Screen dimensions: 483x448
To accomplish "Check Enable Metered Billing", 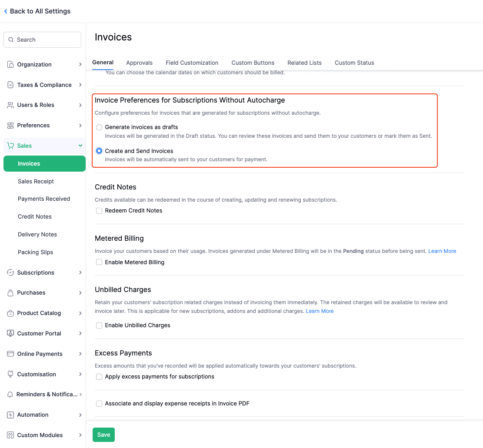I will (99, 262).
